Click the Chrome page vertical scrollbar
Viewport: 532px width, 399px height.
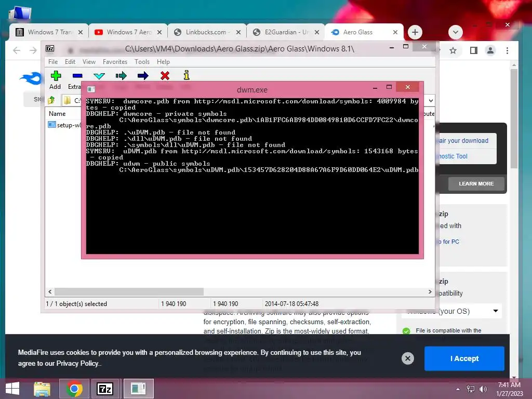point(514,119)
